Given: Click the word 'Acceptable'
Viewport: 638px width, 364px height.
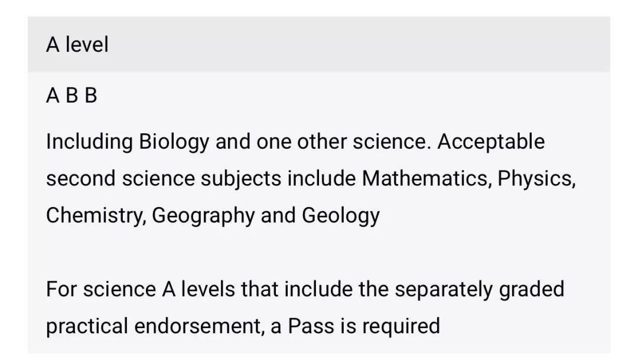Looking at the screenshot, I should (x=491, y=142).
